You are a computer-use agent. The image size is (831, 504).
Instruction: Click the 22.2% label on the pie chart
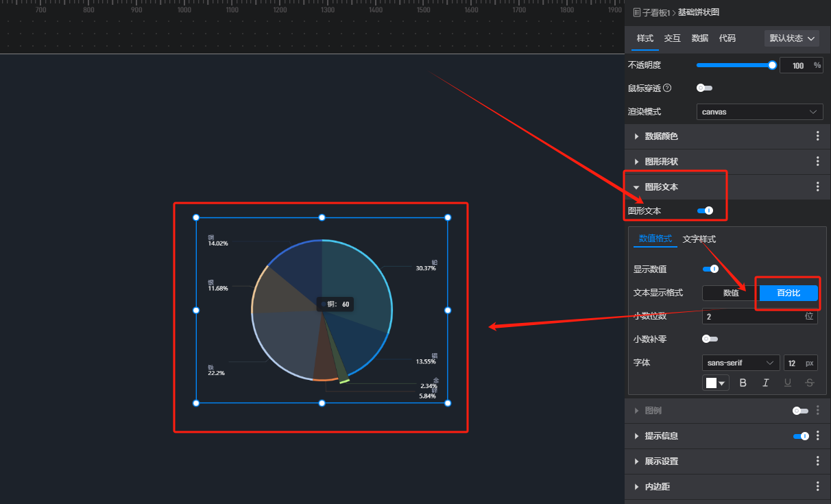[216, 373]
